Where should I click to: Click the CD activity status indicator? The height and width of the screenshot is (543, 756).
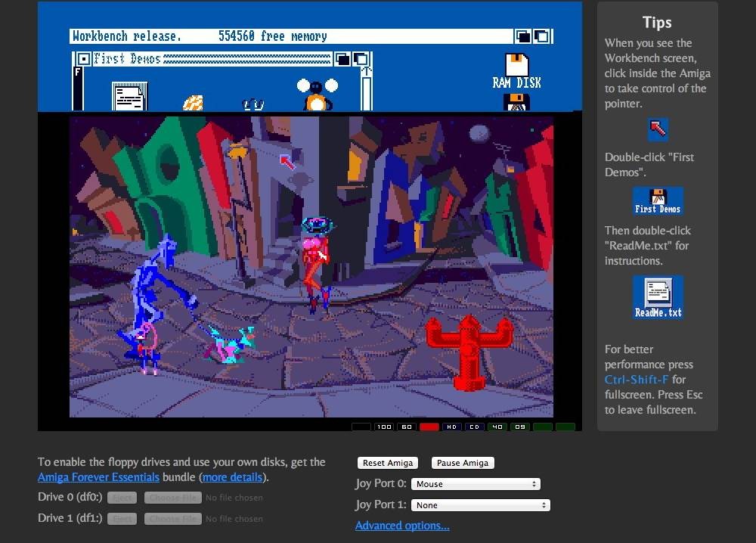pos(475,427)
